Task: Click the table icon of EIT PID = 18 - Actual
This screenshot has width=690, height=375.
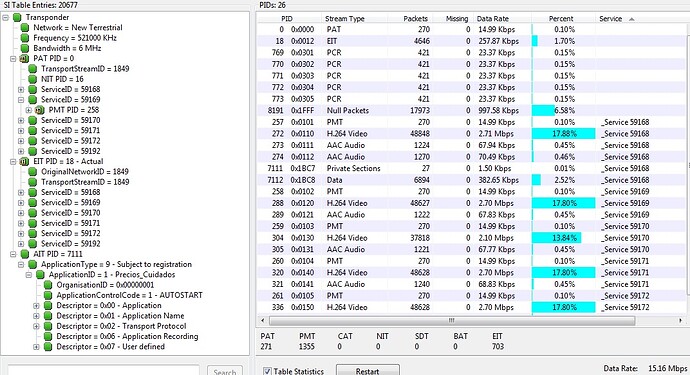Action: (x=25, y=162)
